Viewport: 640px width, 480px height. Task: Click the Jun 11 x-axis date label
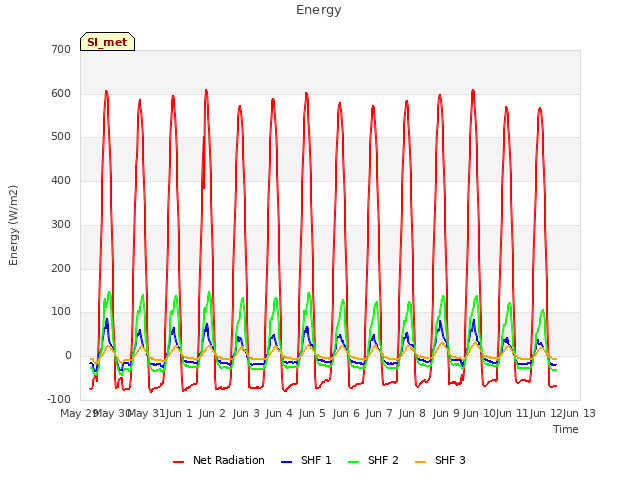coord(512,413)
